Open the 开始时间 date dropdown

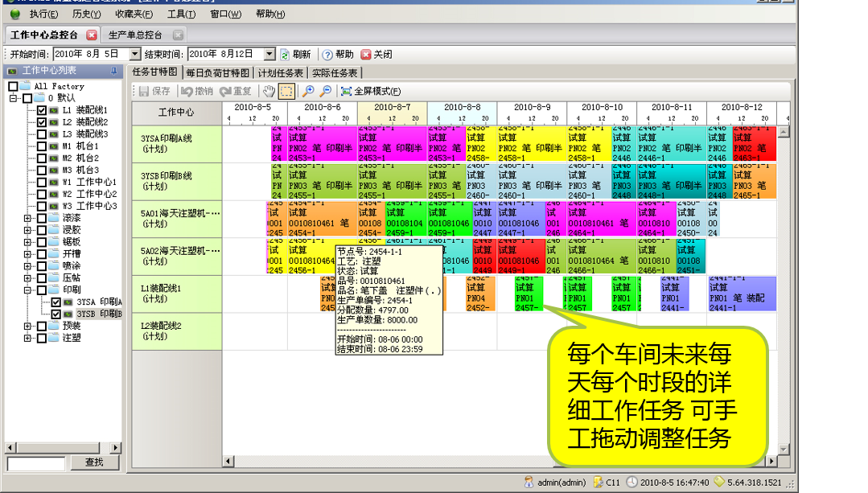tap(134, 55)
